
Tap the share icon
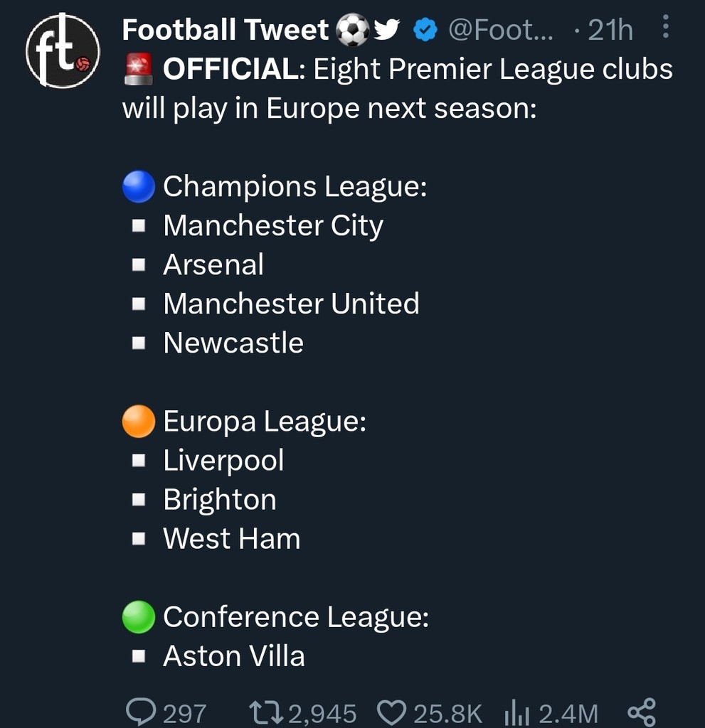pos(640,711)
